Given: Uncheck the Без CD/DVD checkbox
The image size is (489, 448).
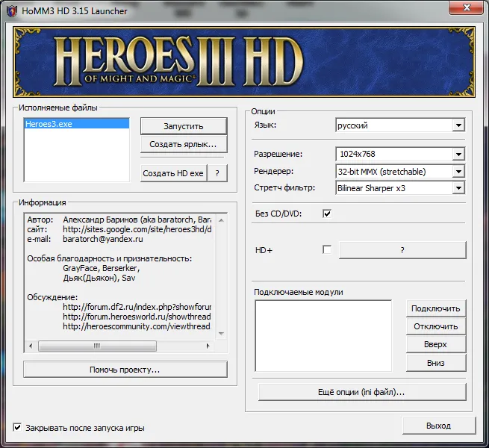Looking at the screenshot, I should pyautogui.click(x=326, y=214).
